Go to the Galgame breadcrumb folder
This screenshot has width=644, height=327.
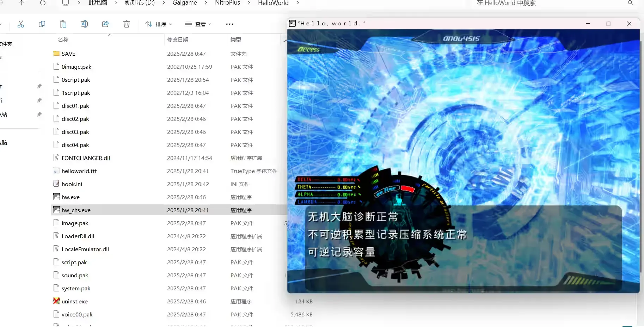pyautogui.click(x=185, y=3)
